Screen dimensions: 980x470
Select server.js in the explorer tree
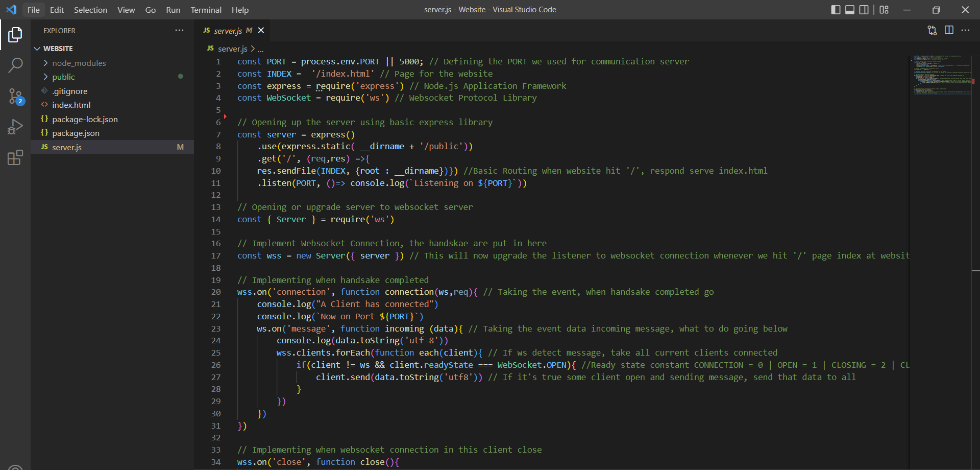tap(112, 147)
